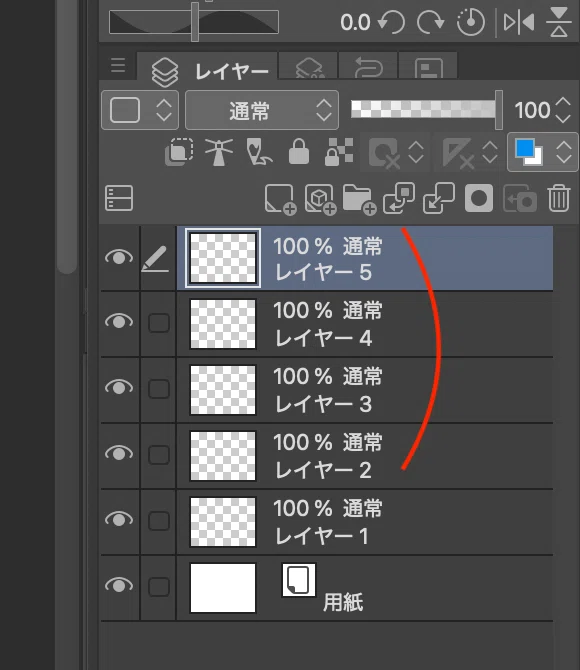This screenshot has height=670, width=580.
Task: Open 通常 blending mode dropdown
Action: point(262,110)
